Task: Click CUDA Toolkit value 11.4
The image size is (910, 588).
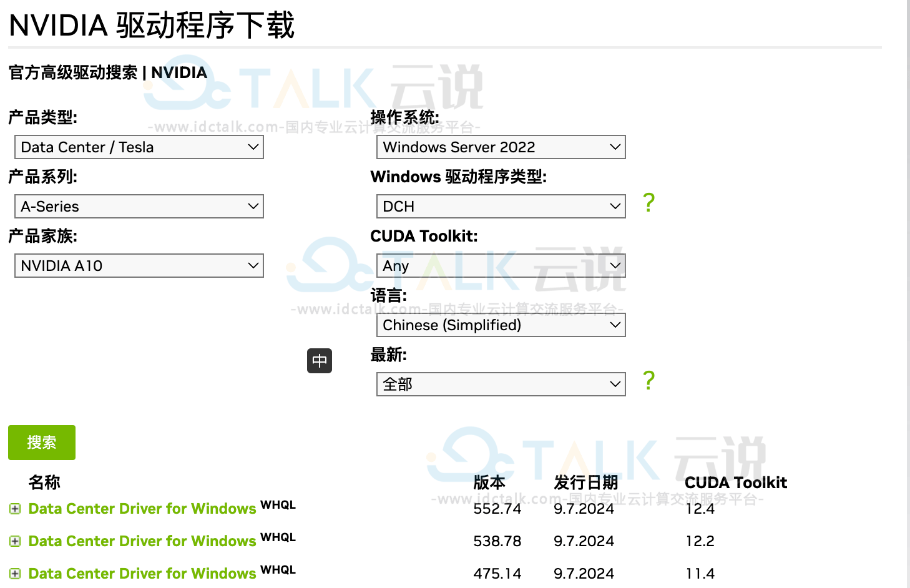Action: [700, 574]
